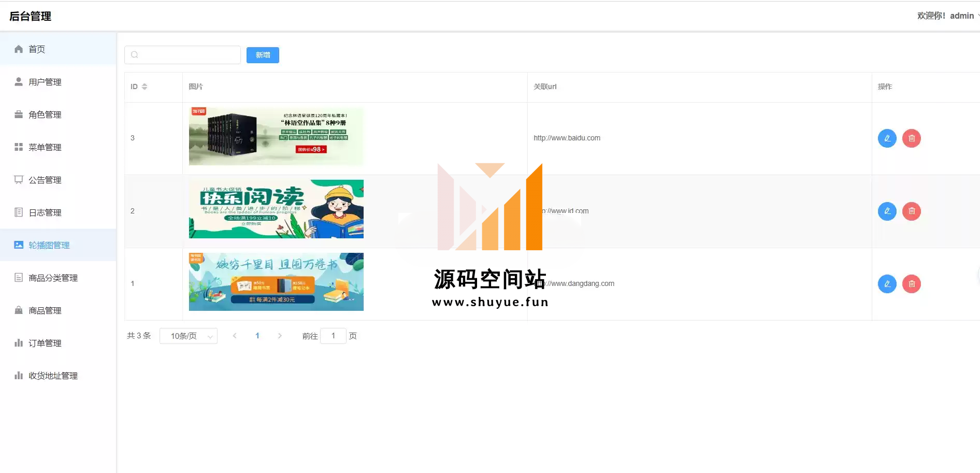Open the 10条/页 page size dropdown
Screen dimensions: 980x473
(x=189, y=336)
